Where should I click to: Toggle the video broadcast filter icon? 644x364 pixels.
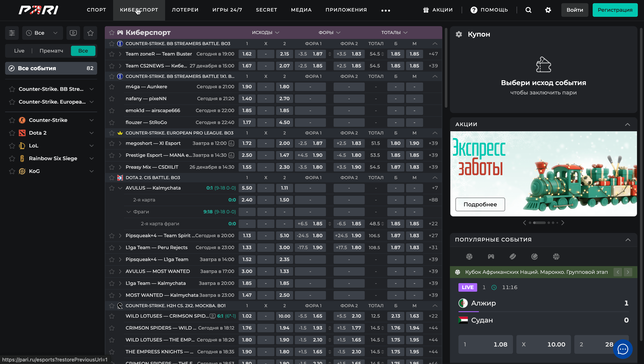(x=73, y=33)
